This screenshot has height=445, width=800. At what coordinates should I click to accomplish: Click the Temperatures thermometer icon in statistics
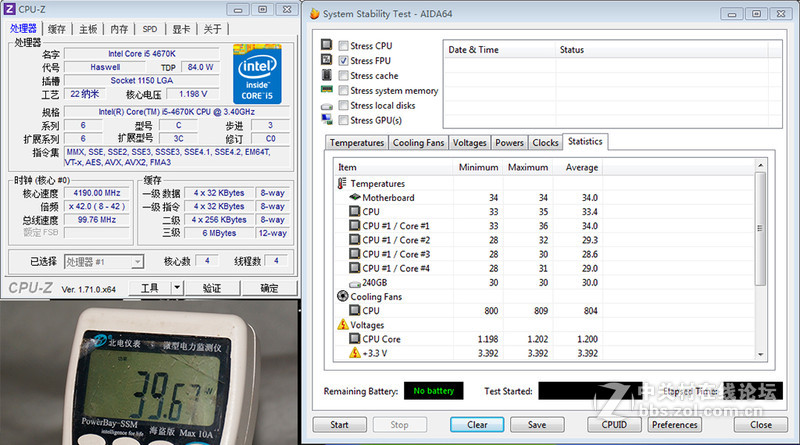pyautogui.click(x=343, y=184)
